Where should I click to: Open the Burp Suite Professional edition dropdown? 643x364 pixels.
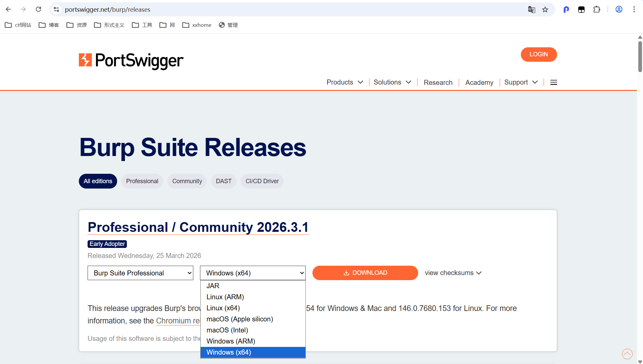pyautogui.click(x=140, y=273)
